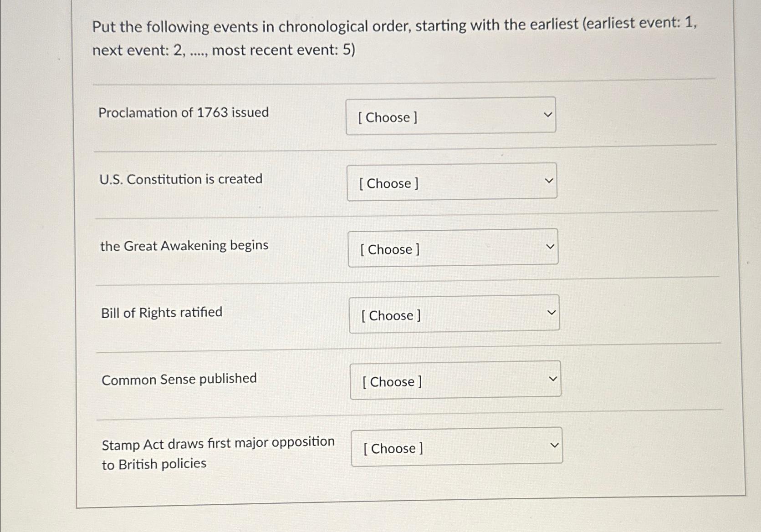Open the dropdown next to Proclamation of 1763 issued
Viewport: 761px width, 532px height.
tap(451, 116)
